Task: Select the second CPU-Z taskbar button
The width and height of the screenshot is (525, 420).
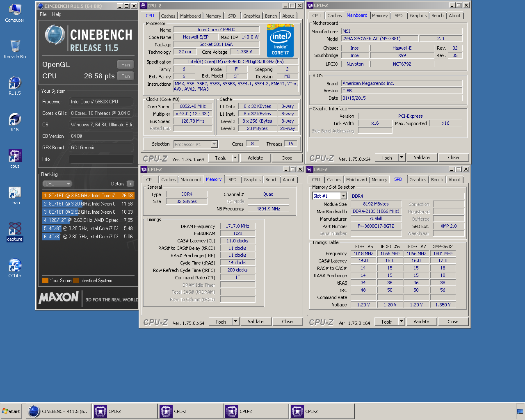Action: (x=190, y=411)
